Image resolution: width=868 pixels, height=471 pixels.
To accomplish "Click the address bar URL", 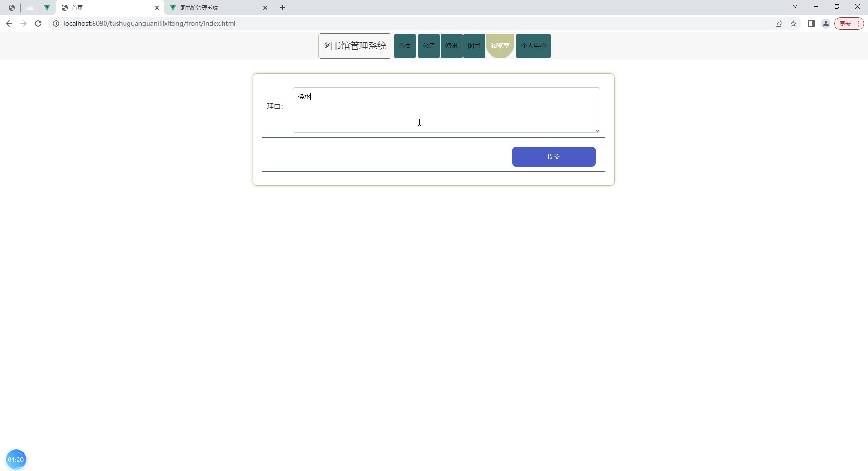I will (149, 24).
